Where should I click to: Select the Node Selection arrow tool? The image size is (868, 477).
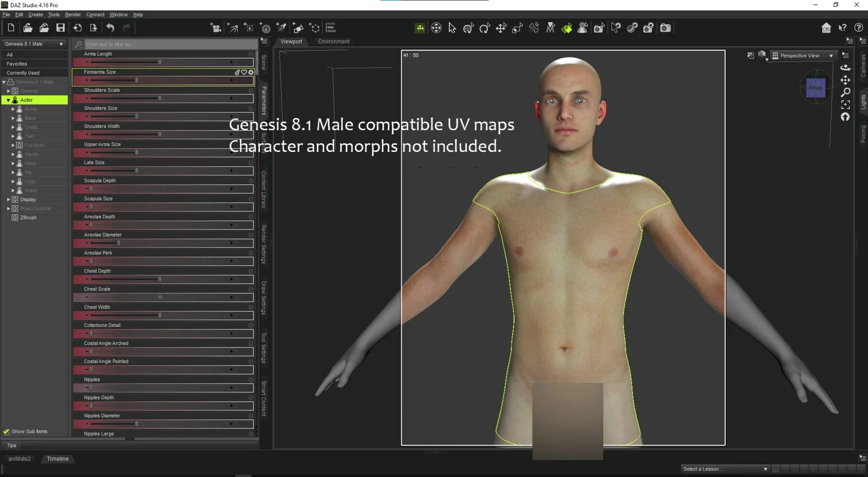coord(452,28)
